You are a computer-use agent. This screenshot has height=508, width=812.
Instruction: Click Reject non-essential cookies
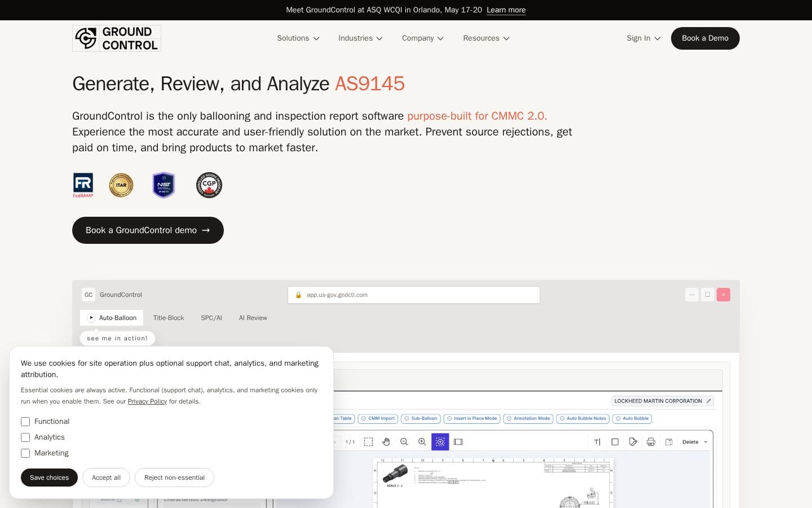click(x=174, y=478)
